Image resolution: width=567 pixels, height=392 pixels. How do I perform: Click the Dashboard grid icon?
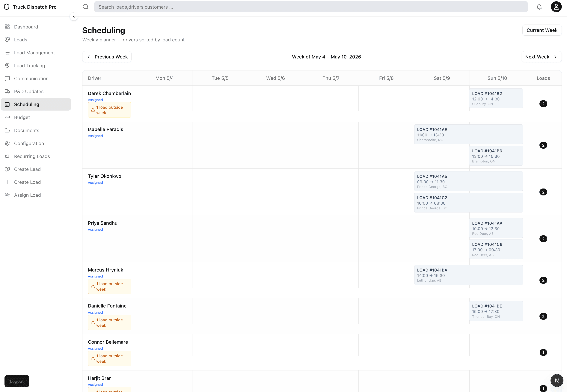(x=7, y=27)
